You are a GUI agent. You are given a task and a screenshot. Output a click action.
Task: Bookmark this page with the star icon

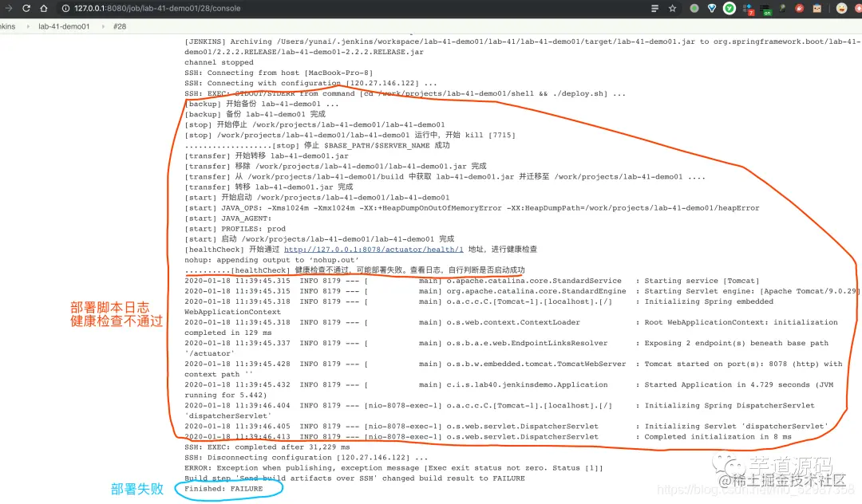coord(672,8)
